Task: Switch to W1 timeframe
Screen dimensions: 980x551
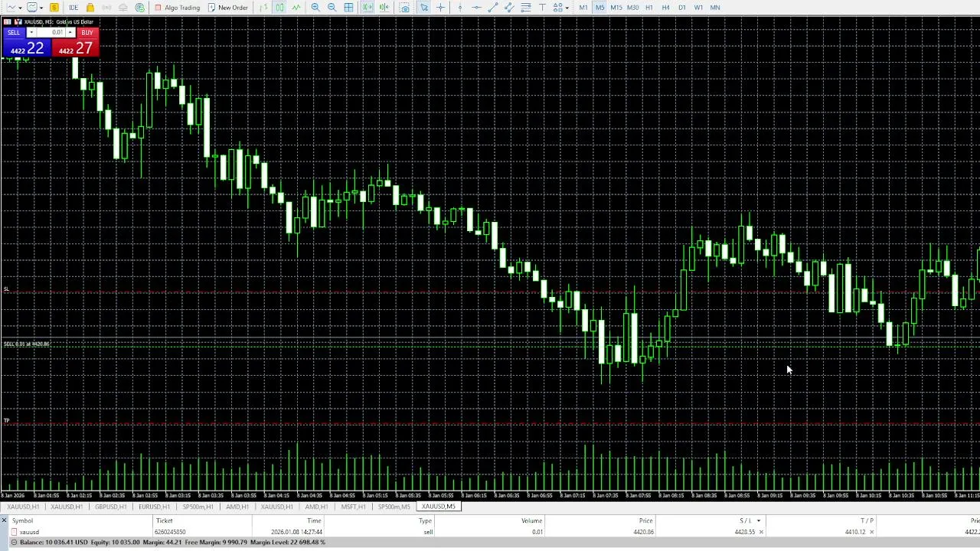Action: click(698, 8)
